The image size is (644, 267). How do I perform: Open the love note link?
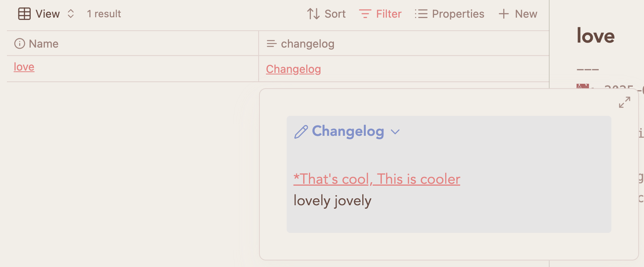click(24, 67)
